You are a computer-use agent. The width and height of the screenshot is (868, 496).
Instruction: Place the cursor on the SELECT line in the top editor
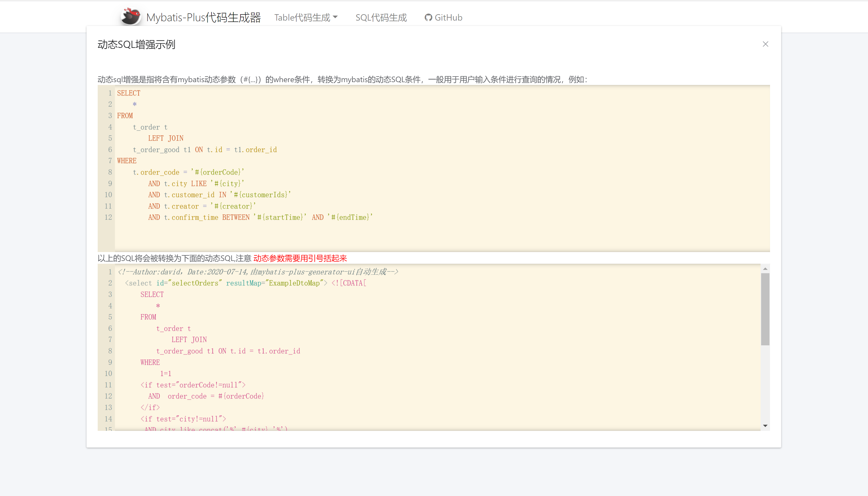tap(129, 93)
